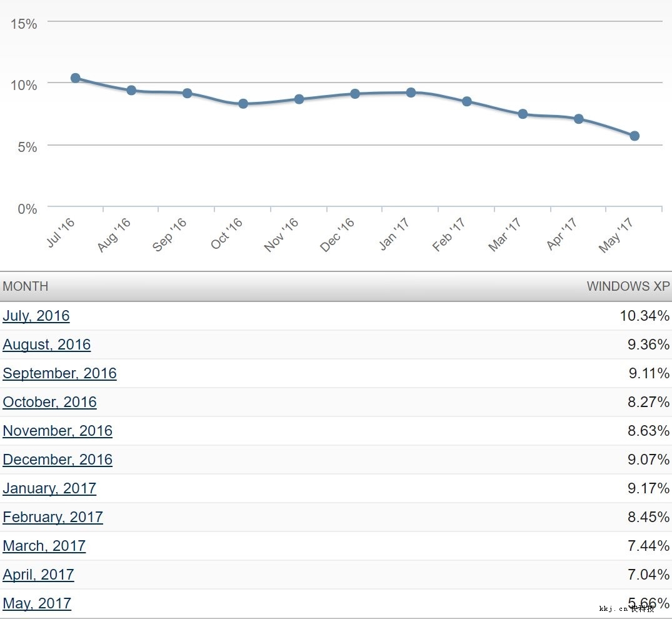Click the Aug '16 chart data point
This screenshot has height=619, width=672.
pos(131,90)
